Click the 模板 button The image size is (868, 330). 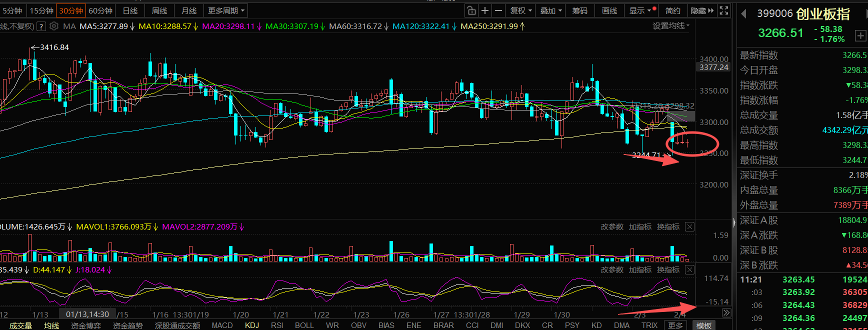pos(704,325)
